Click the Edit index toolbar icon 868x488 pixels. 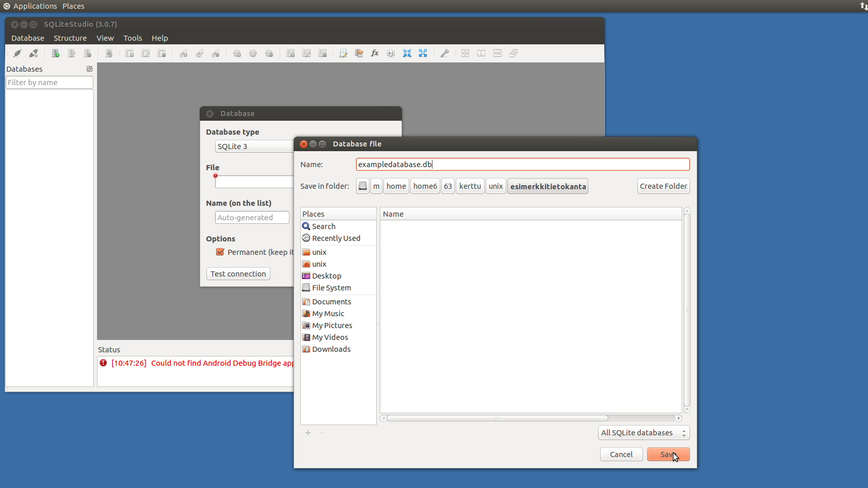pyautogui.click(x=199, y=53)
